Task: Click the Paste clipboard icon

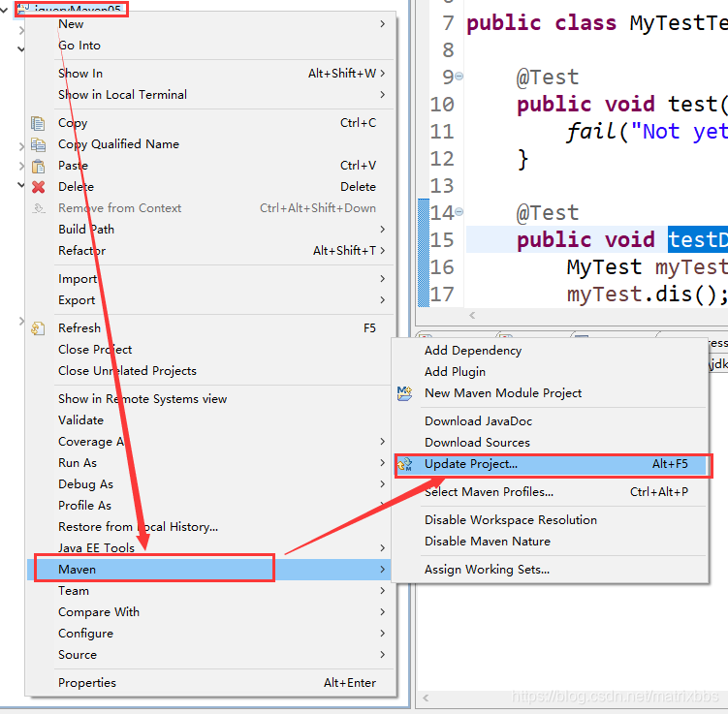Action: click(38, 166)
